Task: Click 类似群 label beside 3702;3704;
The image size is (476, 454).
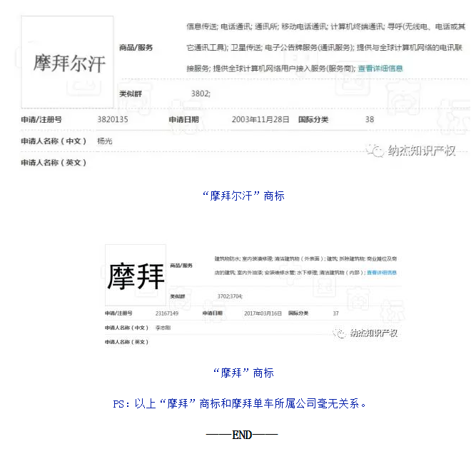Action: [178, 296]
